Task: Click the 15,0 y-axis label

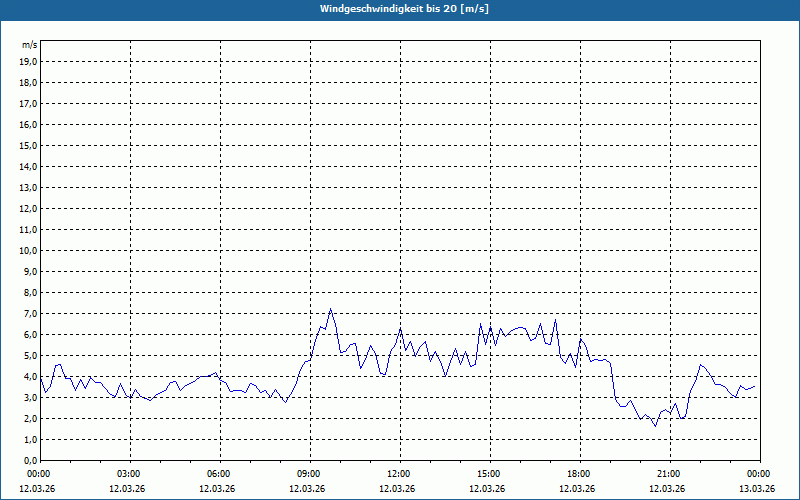Action: (29, 145)
